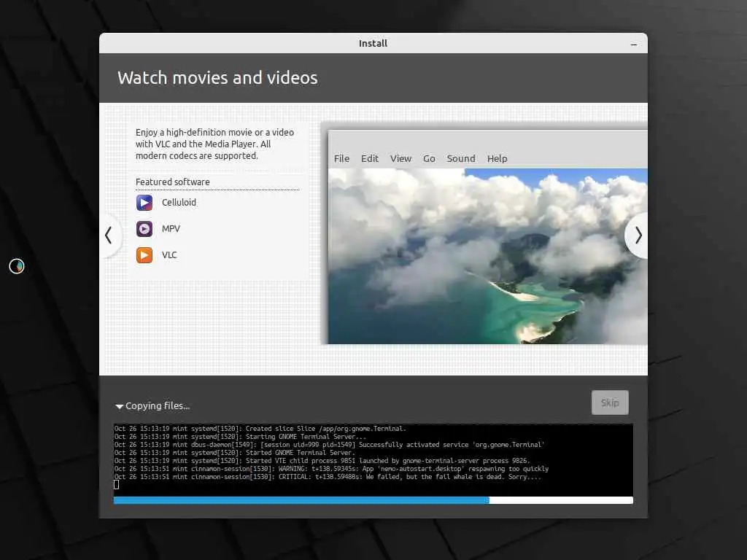Advance to the next slide arrow
This screenshot has height=560, width=747.
[x=638, y=236]
